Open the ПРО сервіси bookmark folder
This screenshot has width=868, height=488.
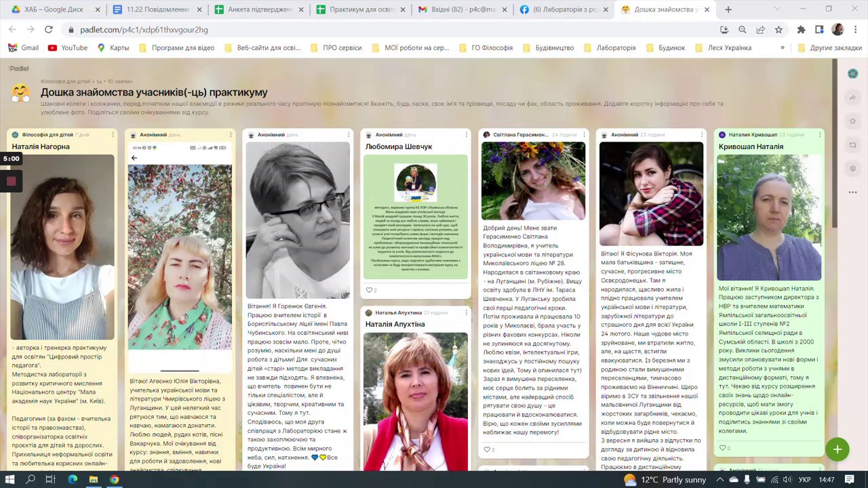coord(336,48)
